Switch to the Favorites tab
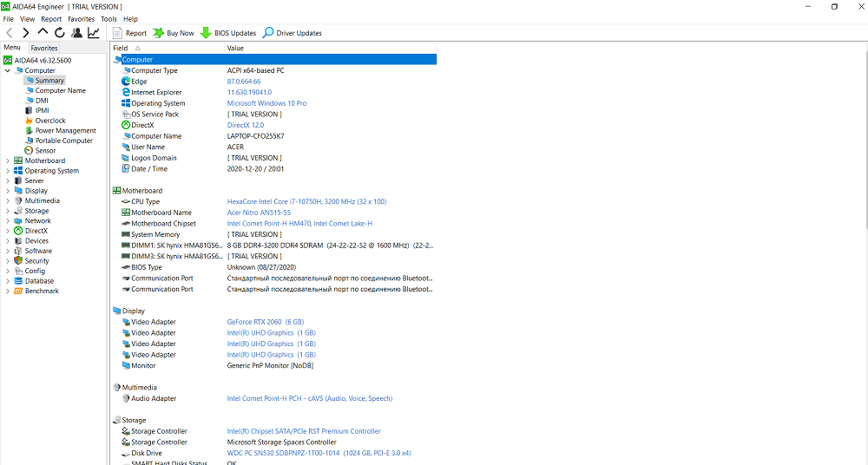The image size is (868, 465). (44, 49)
